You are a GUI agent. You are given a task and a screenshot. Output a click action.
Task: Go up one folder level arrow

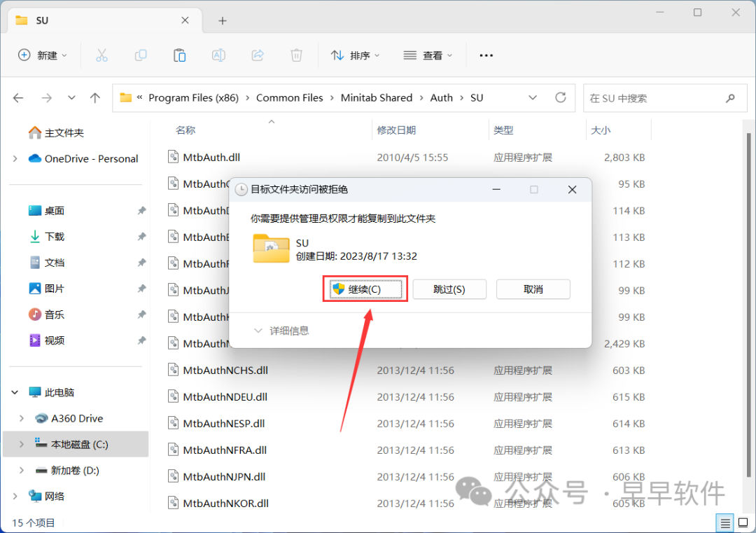point(95,98)
